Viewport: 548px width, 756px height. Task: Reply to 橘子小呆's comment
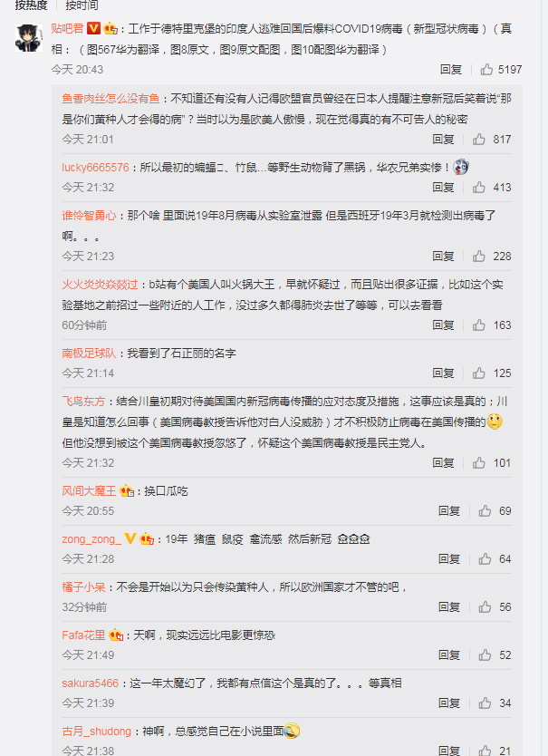point(448,606)
